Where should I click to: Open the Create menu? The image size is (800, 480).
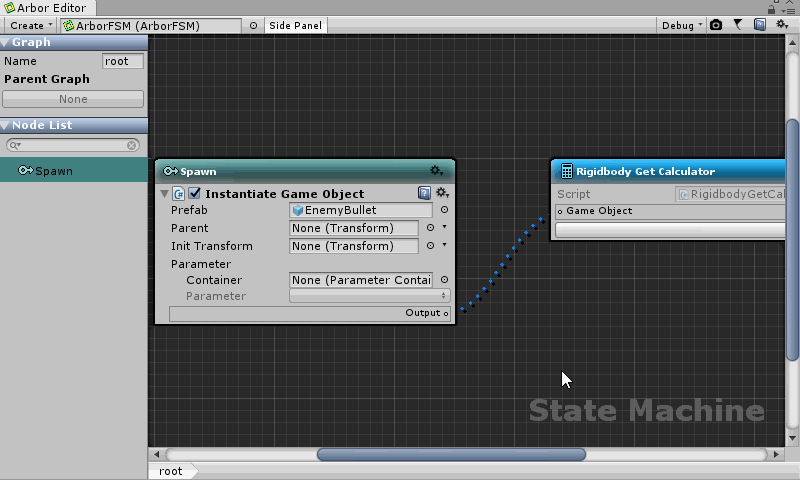[30, 25]
